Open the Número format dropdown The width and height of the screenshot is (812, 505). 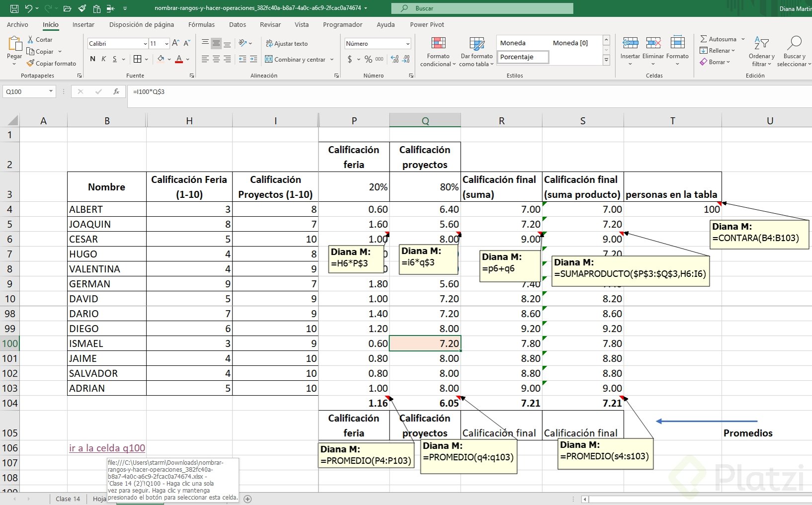pyautogui.click(x=407, y=44)
